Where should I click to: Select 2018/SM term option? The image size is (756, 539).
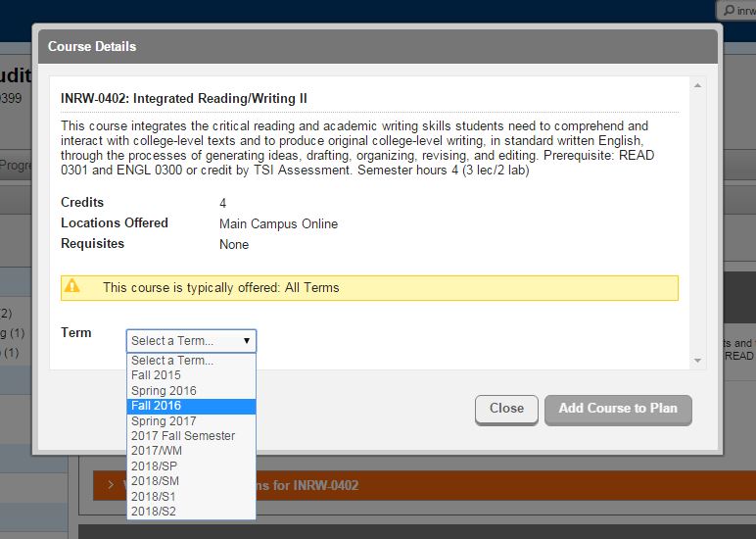(191, 481)
